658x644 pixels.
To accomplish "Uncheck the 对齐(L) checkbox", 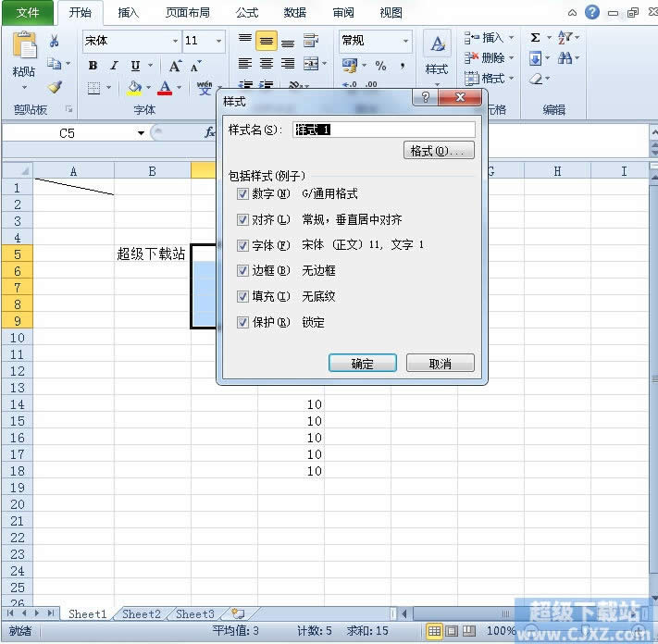I will pos(242,220).
